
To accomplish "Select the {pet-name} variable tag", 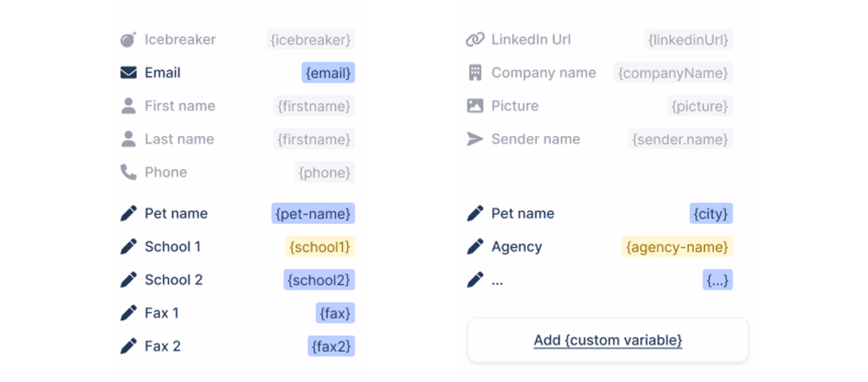I will point(313,213).
